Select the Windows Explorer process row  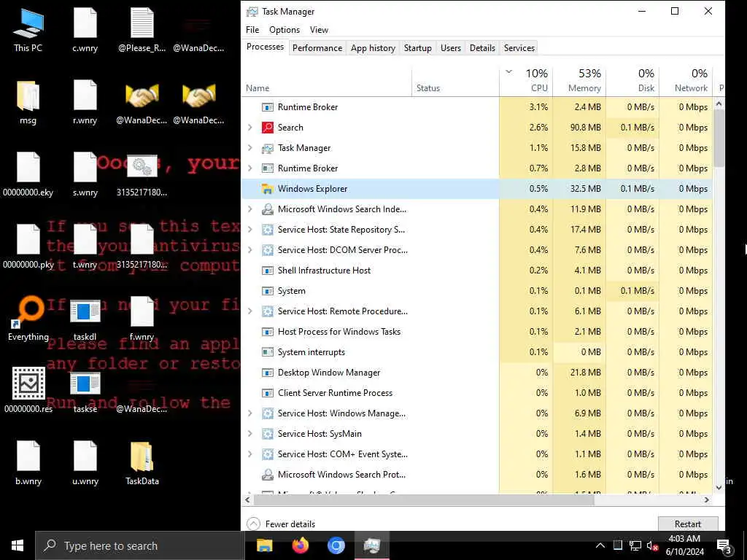(477, 189)
